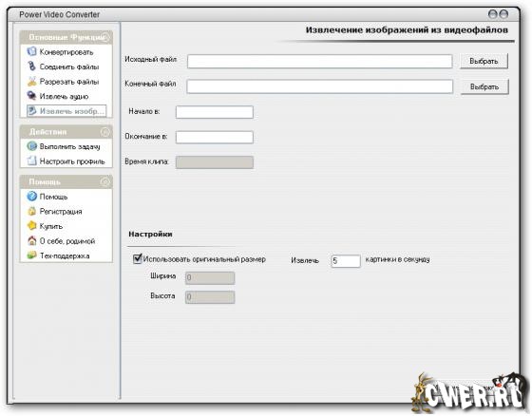This screenshot has height=416, width=532.
Task: Click the Начало в time field
Action: pos(215,112)
